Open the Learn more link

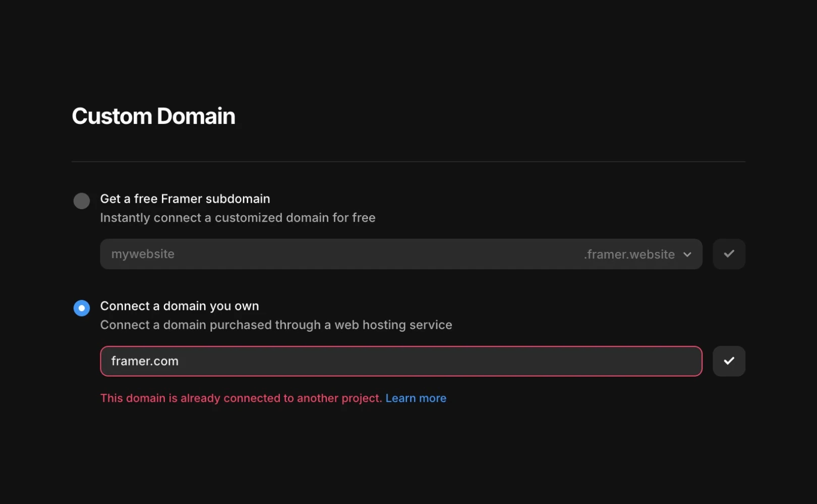(x=416, y=398)
